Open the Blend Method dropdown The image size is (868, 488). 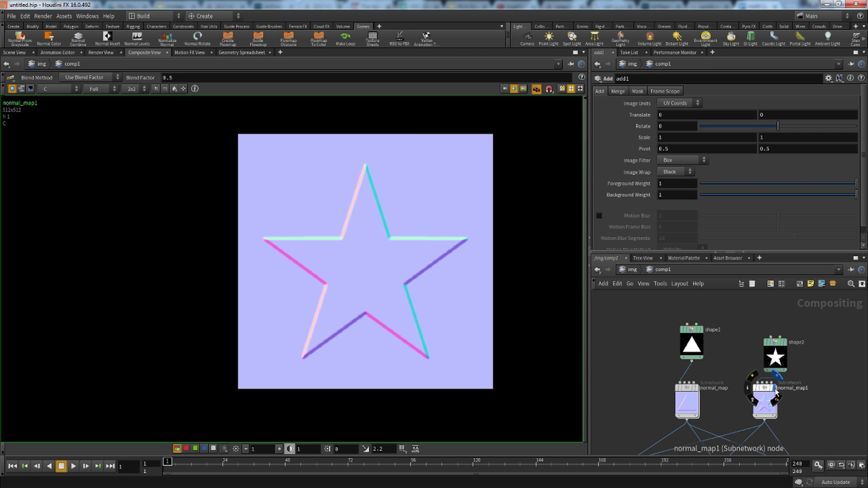point(89,77)
